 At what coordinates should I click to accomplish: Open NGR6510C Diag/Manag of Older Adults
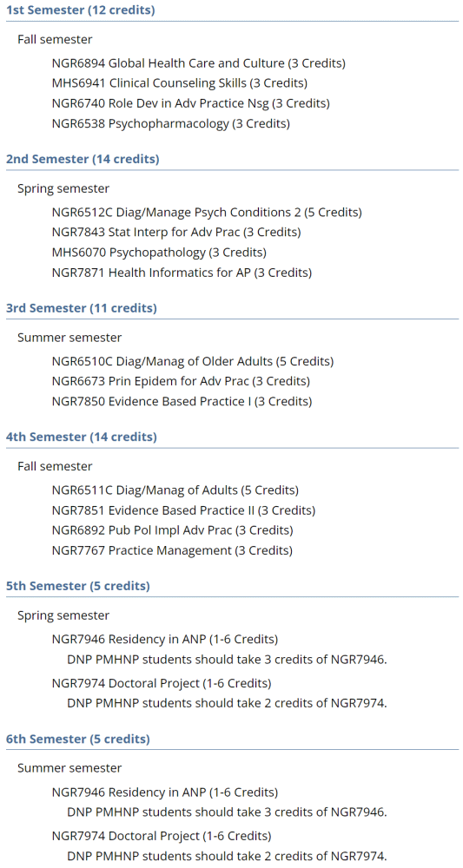pyautogui.click(x=193, y=361)
